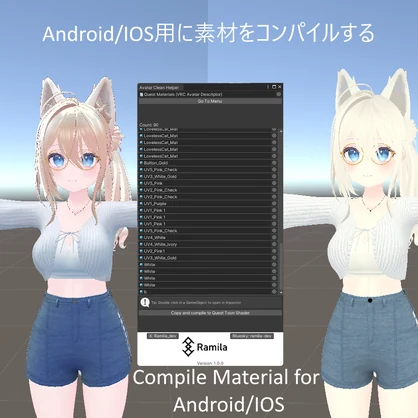This screenshot has height=418, width=418.
Task: Click the material icon of row b
Action: pyautogui.click(x=141, y=292)
